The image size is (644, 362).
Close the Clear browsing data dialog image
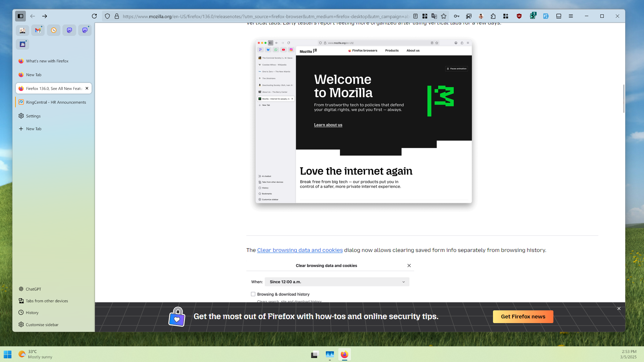point(409,266)
